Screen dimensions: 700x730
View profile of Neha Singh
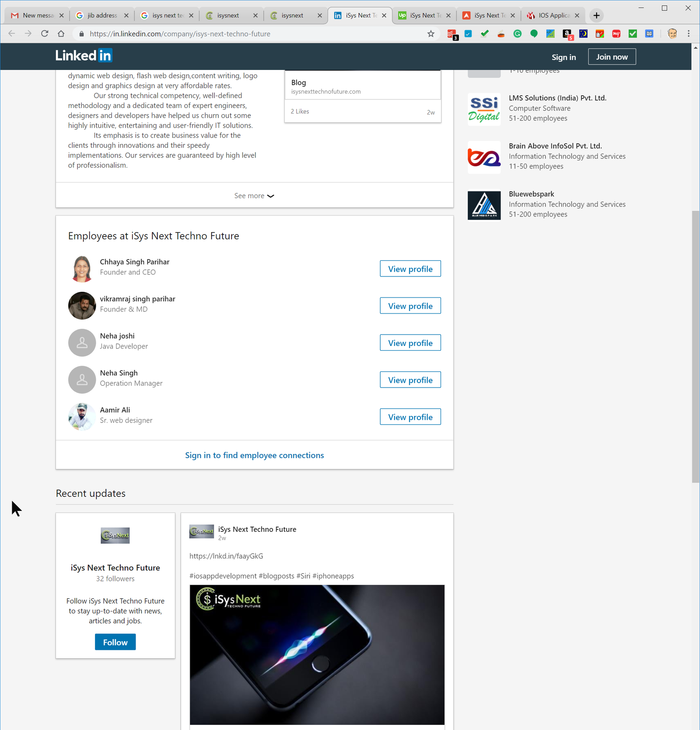pos(410,380)
